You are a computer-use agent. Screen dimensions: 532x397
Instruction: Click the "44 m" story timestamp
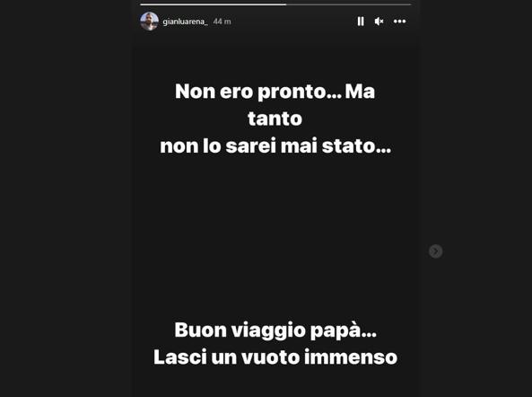pos(222,22)
